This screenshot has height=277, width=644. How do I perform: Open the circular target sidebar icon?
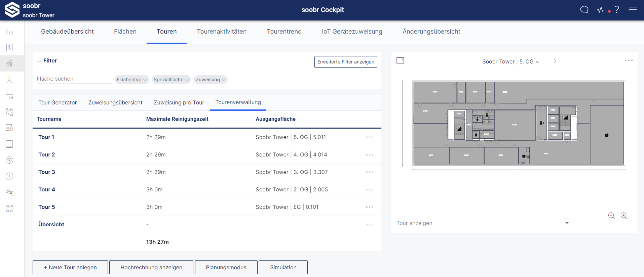pyautogui.click(x=9, y=160)
